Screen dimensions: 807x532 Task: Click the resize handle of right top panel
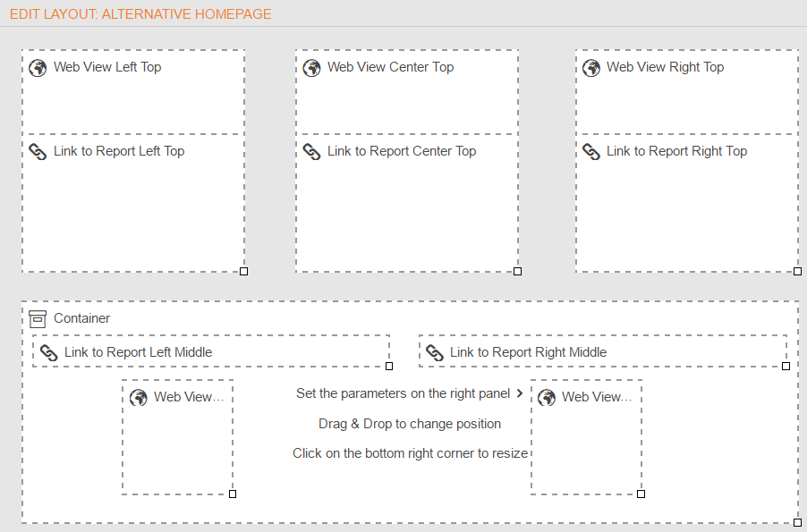797,271
